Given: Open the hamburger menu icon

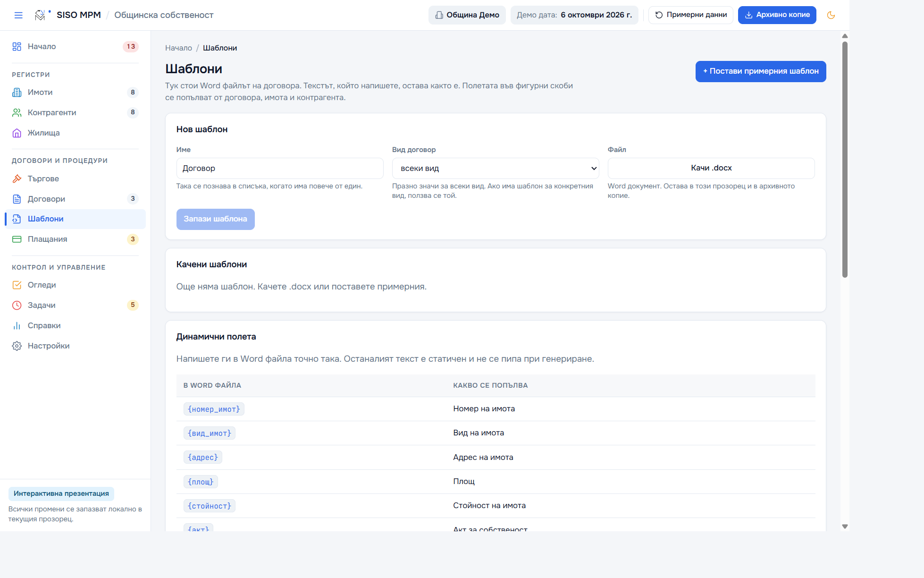Looking at the screenshot, I should [18, 15].
